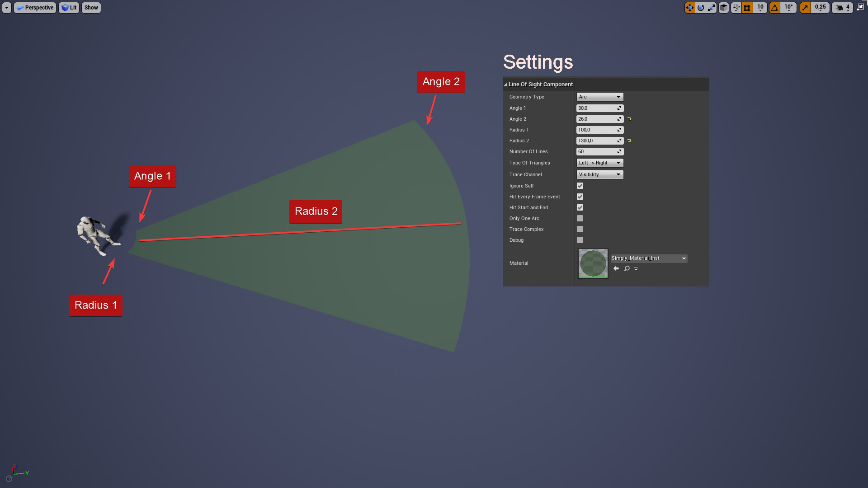The image size is (868, 488).
Task: Click the Line Of Sight Component expander
Action: (505, 84)
